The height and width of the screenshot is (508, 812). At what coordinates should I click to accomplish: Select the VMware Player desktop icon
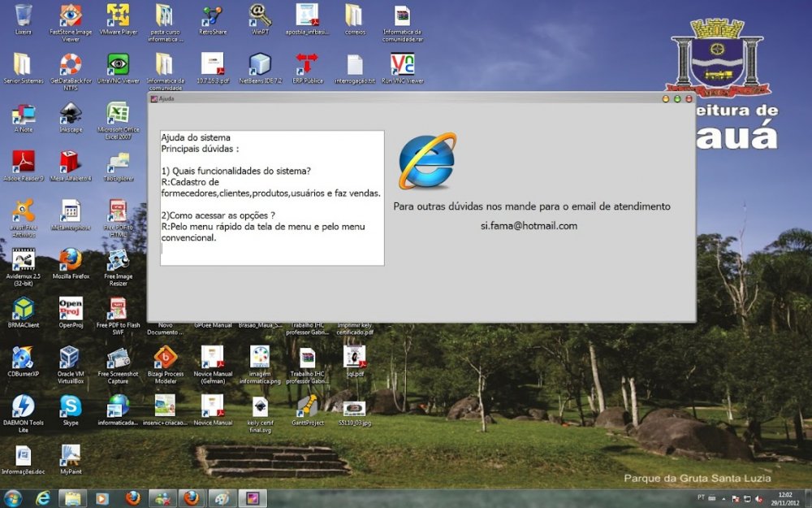pyautogui.click(x=118, y=16)
